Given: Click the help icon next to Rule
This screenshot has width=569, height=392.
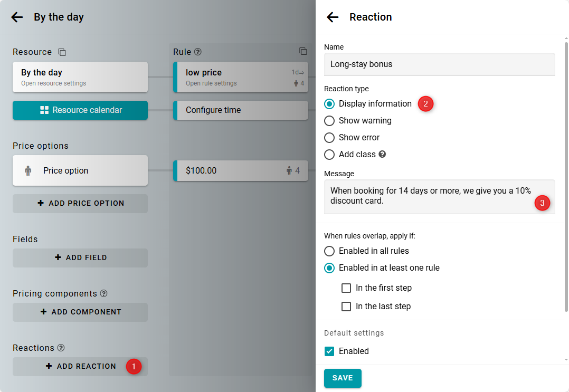Looking at the screenshot, I should (x=198, y=52).
